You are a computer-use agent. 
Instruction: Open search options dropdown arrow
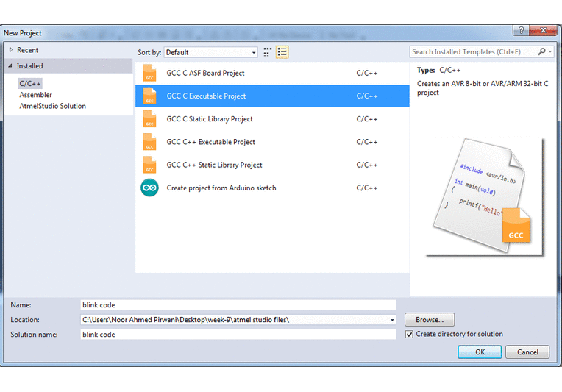coord(550,52)
